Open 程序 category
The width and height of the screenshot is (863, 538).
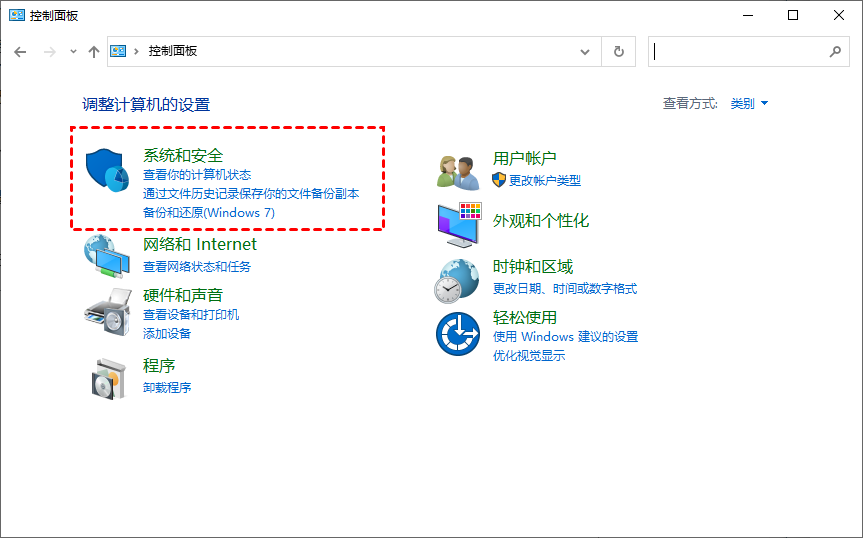coord(159,366)
